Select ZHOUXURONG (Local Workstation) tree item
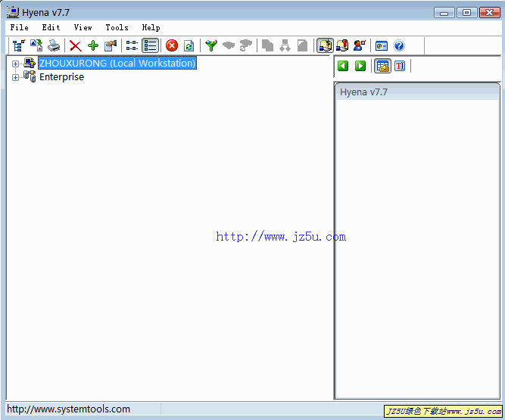Image resolution: width=505 pixels, height=420 pixels. [117, 63]
